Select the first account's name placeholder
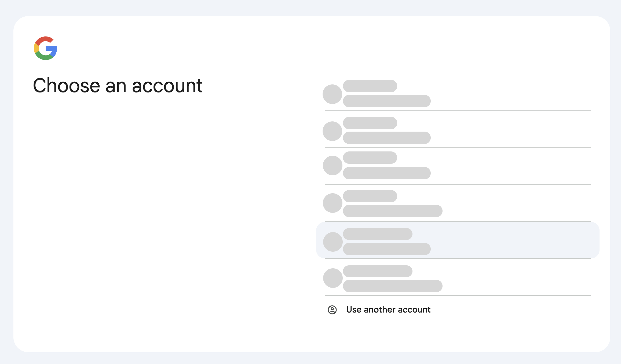This screenshot has width=621, height=364. click(370, 86)
